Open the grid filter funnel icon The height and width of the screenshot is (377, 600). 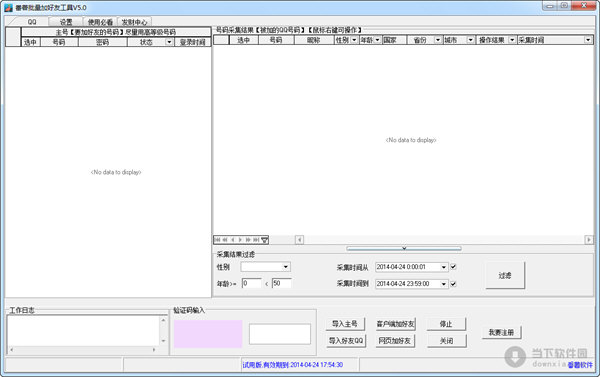tap(264, 240)
